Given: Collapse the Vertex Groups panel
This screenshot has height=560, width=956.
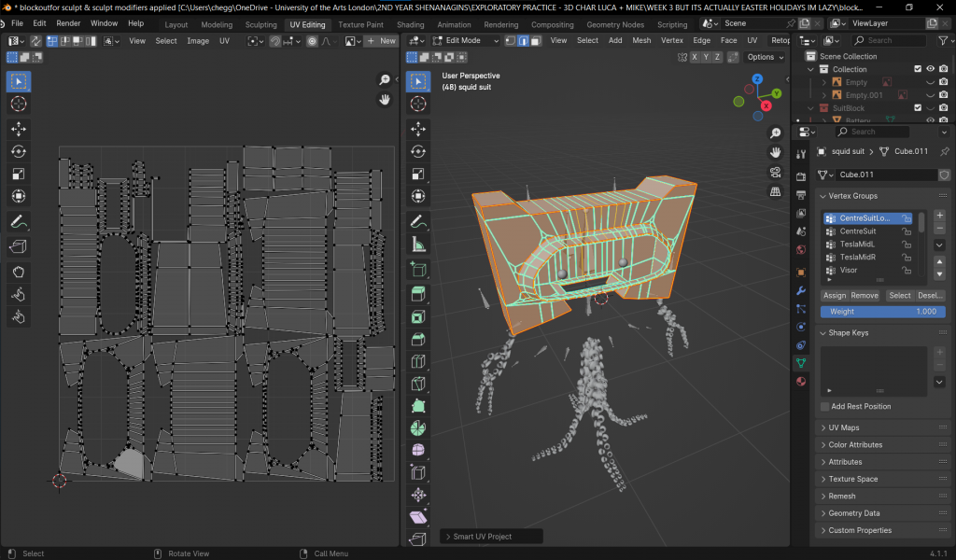Looking at the screenshot, I should coord(882,196).
